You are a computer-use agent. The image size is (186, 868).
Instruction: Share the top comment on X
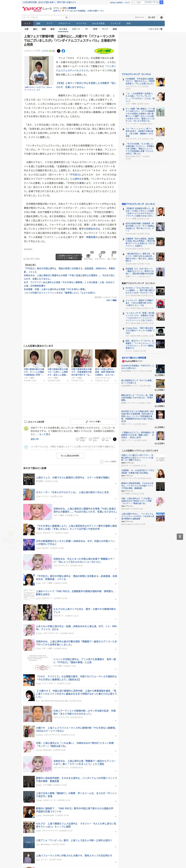(114, 439)
